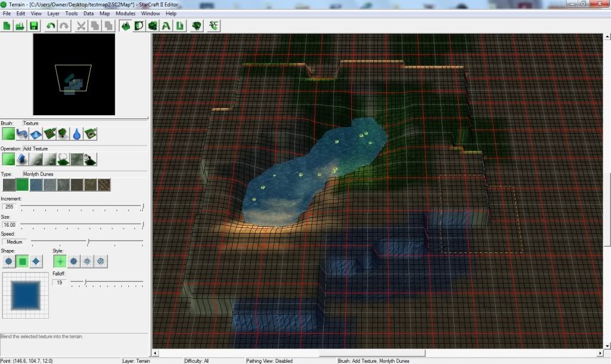Open the module icon right of Terrain mountain icon
611x364 pixels.
[x=139, y=26]
